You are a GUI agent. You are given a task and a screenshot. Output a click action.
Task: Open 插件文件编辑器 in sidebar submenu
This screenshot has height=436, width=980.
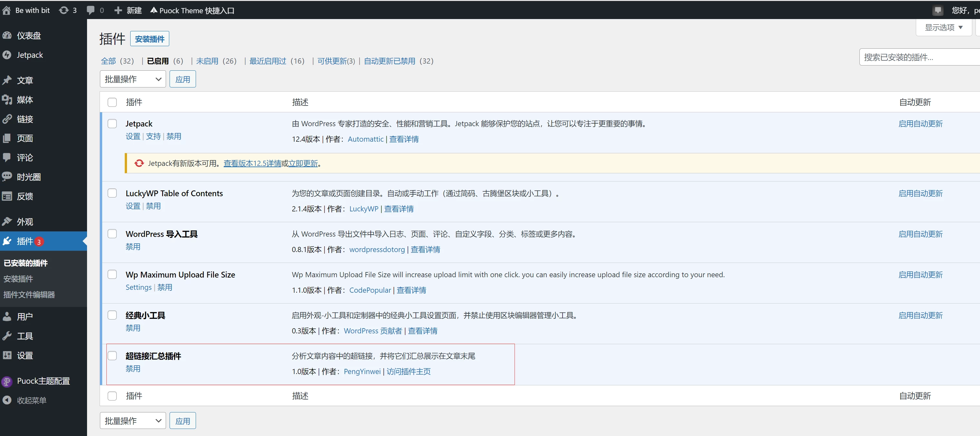[x=29, y=295]
